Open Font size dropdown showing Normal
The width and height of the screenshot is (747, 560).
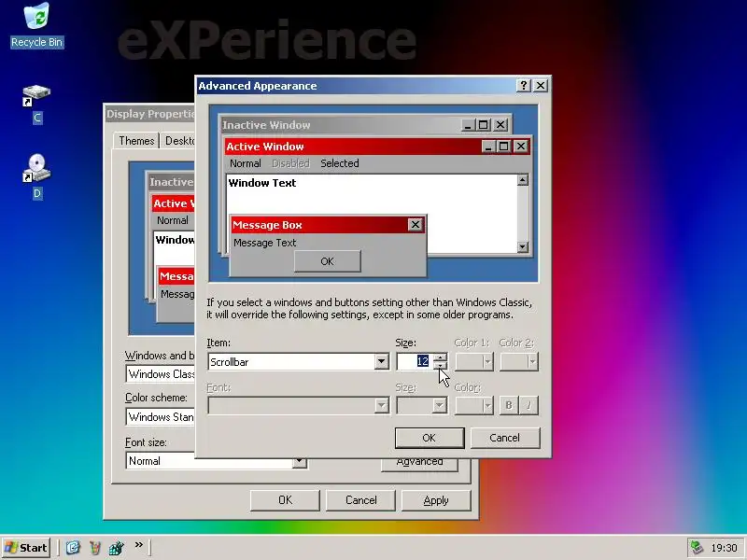(300, 462)
